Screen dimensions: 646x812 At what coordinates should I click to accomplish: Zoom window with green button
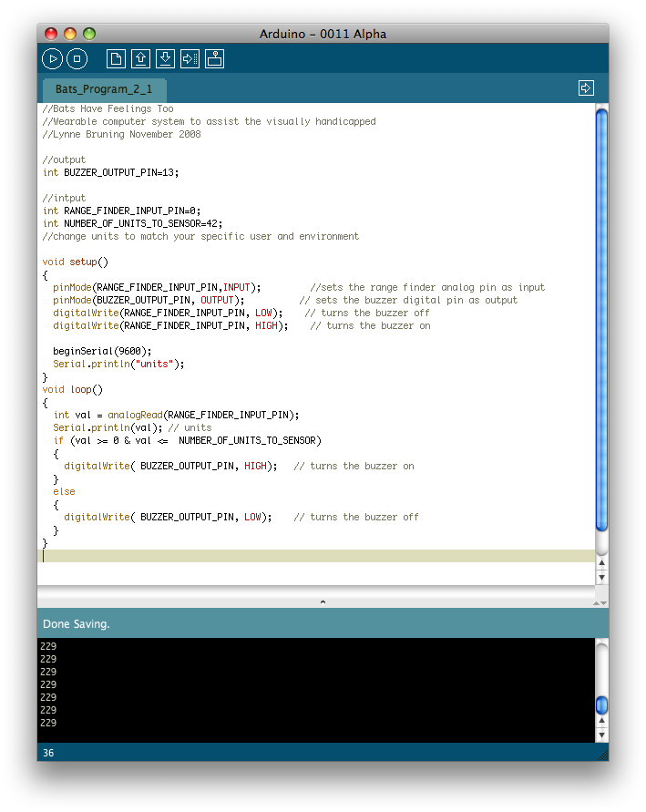89,35
